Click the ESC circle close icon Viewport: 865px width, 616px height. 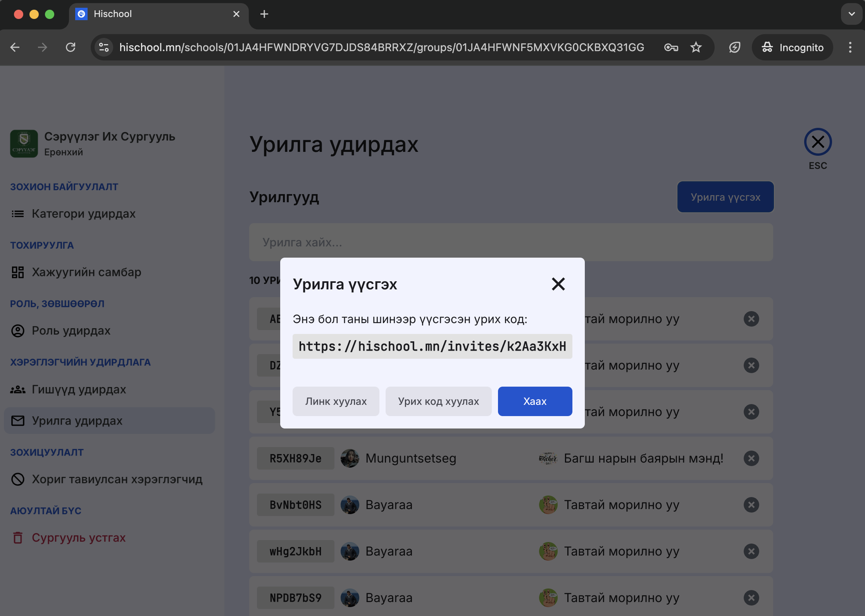818,142
